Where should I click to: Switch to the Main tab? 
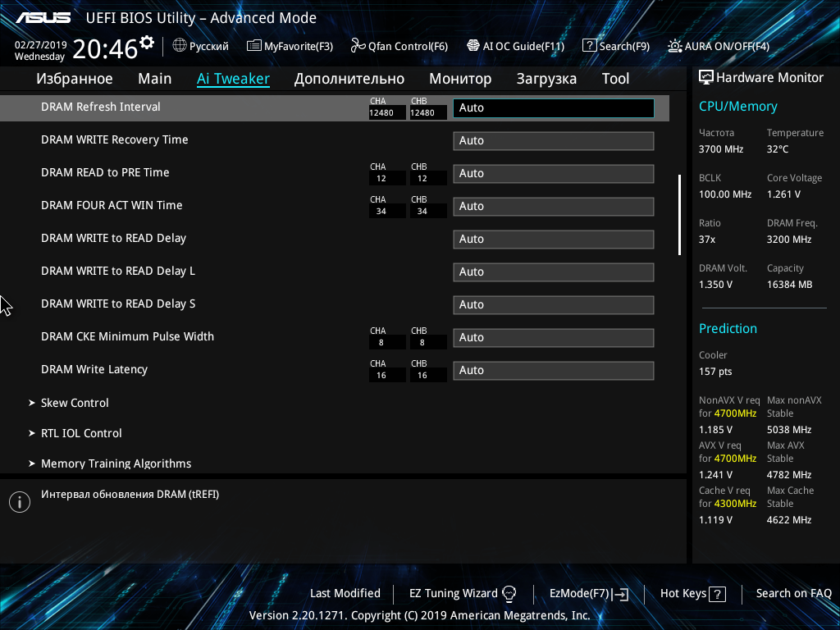click(x=155, y=79)
